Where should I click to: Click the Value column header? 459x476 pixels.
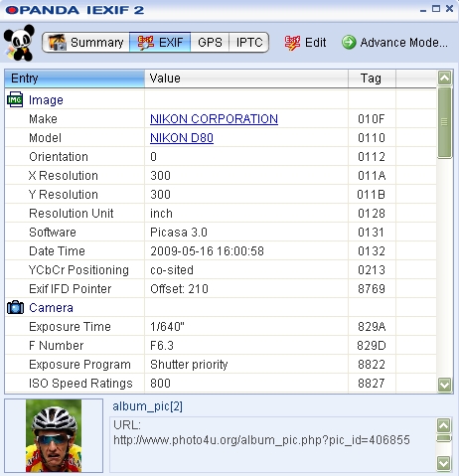coord(246,79)
